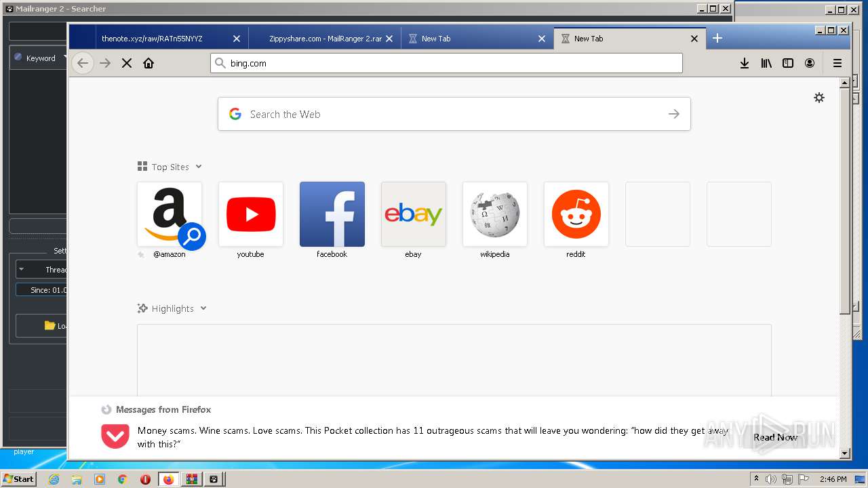868x488 pixels.
Task: Launch Windows Media Player from taskbar
Action: [x=100, y=479]
